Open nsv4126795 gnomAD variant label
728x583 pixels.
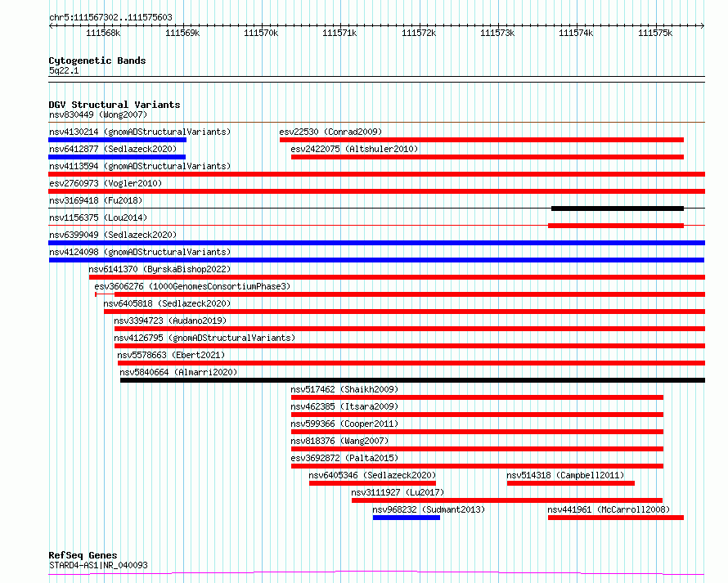point(204,338)
